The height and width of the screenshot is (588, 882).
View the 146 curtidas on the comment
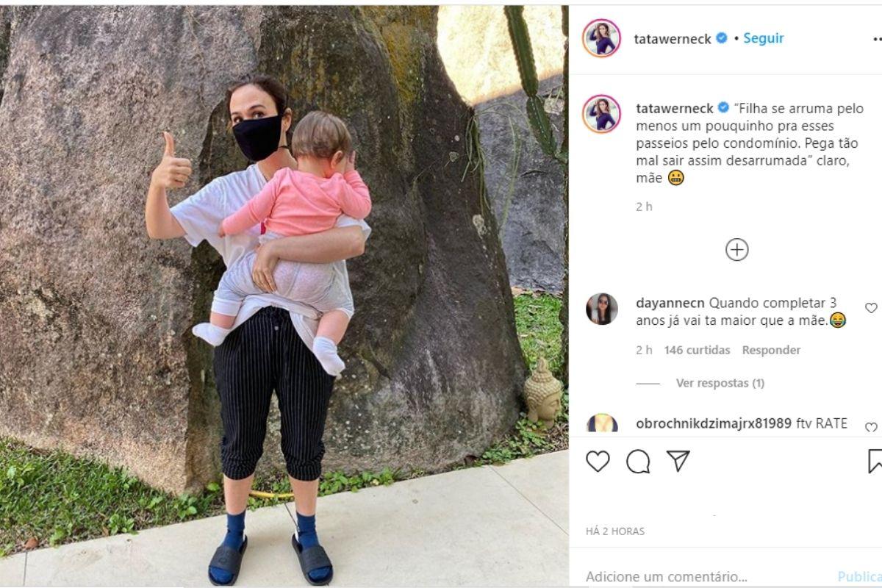tap(697, 350)
